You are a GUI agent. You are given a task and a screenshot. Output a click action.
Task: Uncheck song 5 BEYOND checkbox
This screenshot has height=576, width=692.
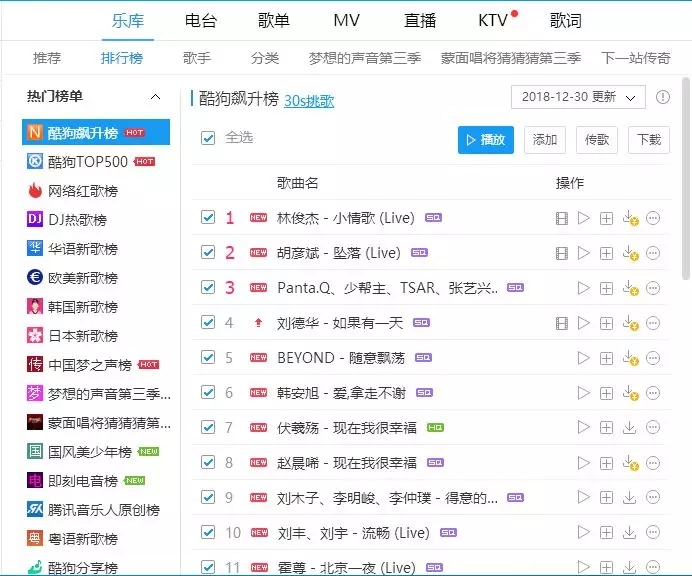pos(208,357)
